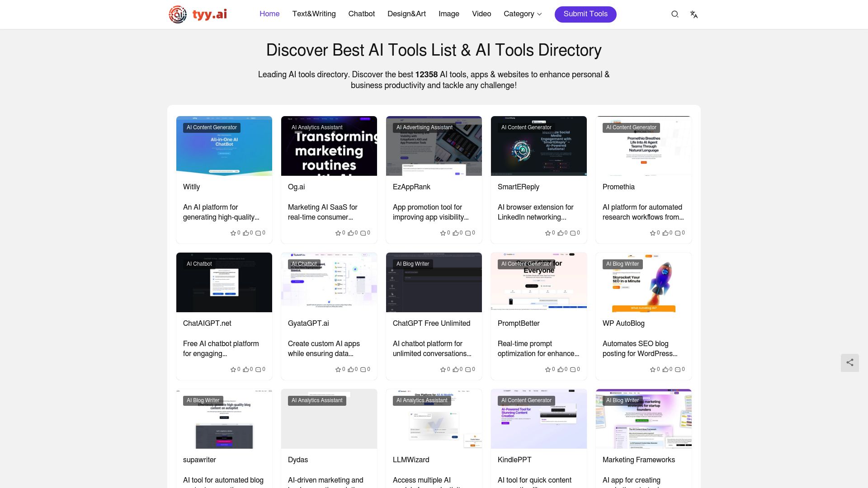Expand the Category dropdown
Screen dimensions: 868x488
[x=522, y=14]
